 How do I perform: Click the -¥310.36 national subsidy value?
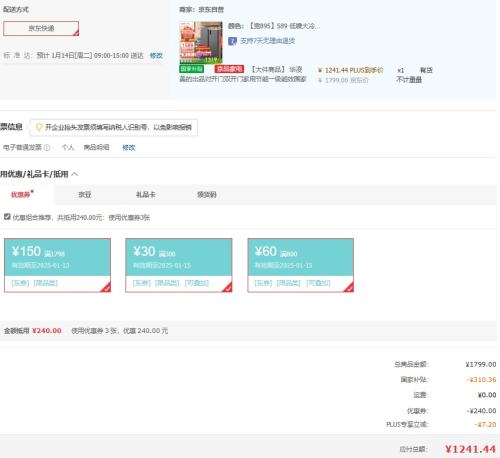pyautogui.click(x=481, y=380)
